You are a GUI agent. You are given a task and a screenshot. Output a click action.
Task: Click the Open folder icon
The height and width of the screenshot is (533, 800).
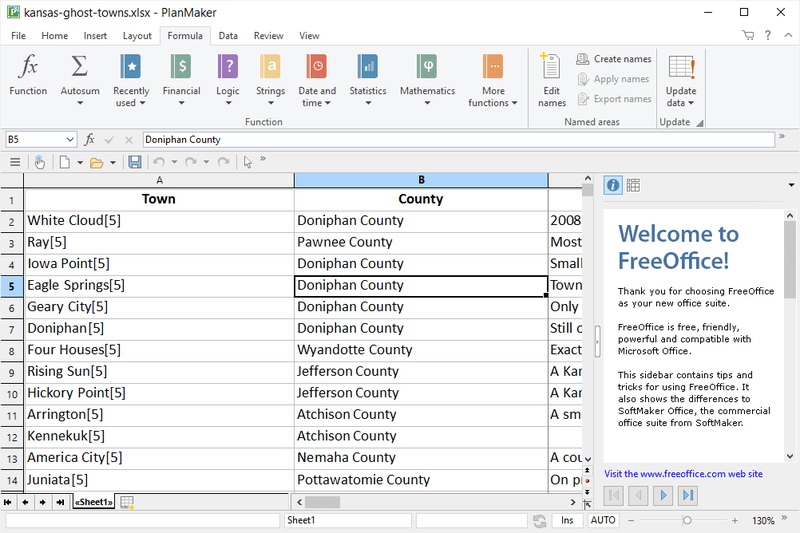tap(96, 163)
